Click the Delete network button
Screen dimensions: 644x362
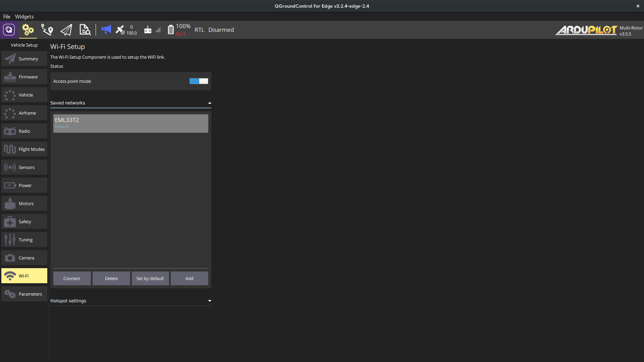click(111, 279)
